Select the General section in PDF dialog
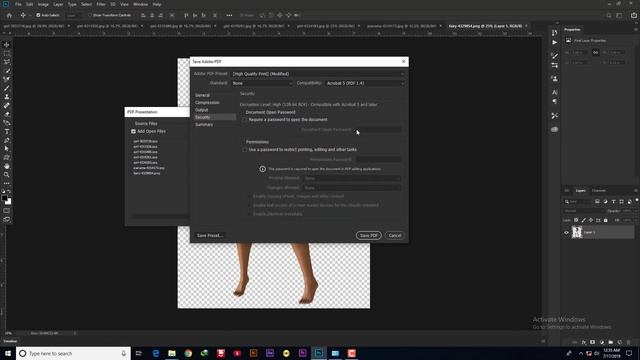 coord(202,95)
